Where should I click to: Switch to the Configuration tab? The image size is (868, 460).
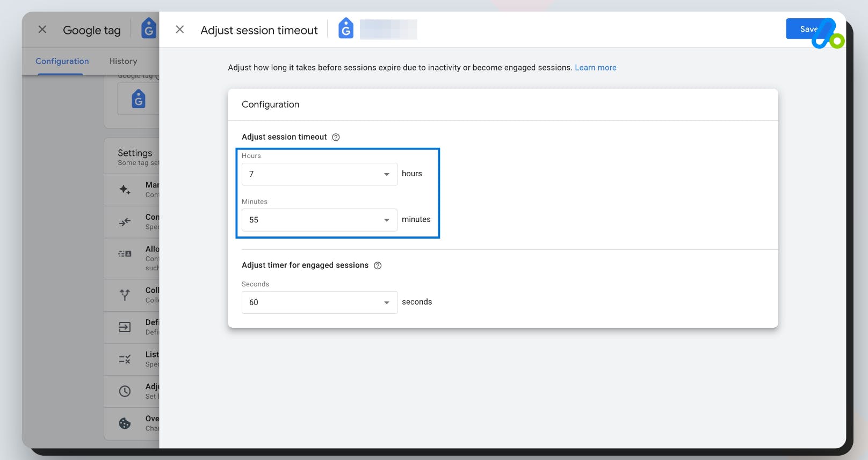62,61
